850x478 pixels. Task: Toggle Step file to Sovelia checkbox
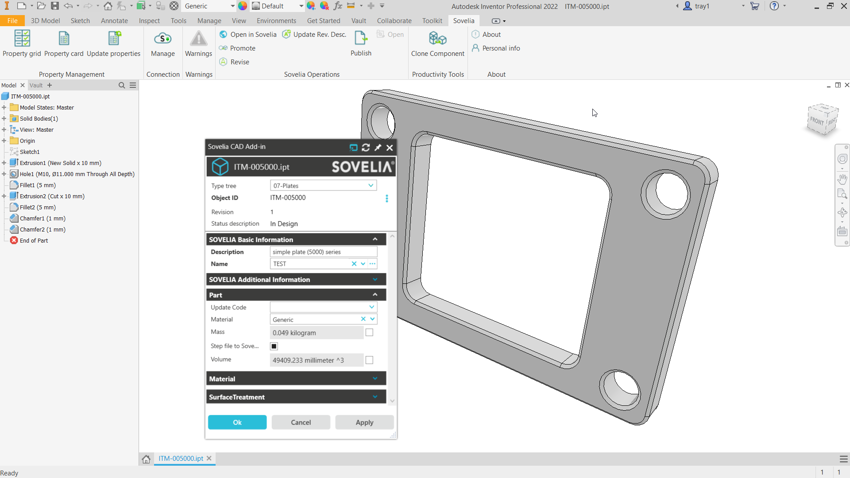[x=274, y=346]
